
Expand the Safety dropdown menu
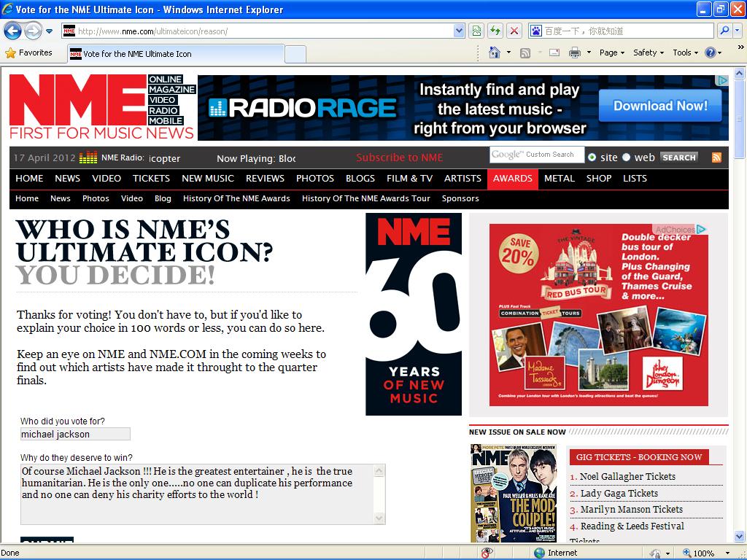pos(648,52)
